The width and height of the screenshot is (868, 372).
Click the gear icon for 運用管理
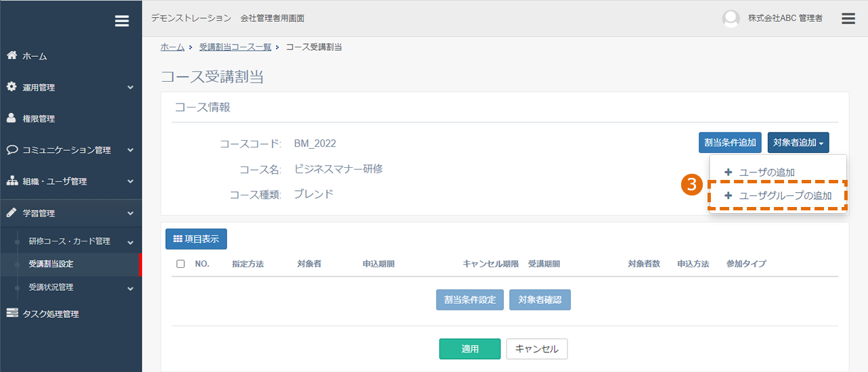pos(12,87)
